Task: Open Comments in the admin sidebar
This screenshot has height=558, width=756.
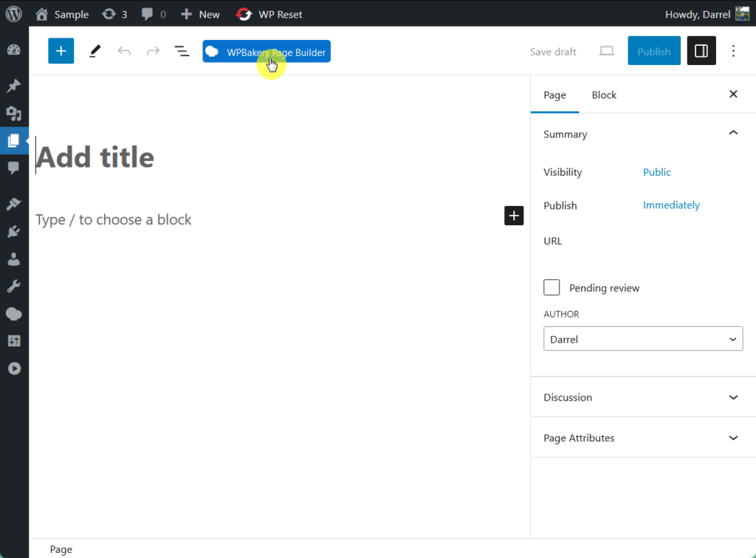Action: [x=14, y=168]
